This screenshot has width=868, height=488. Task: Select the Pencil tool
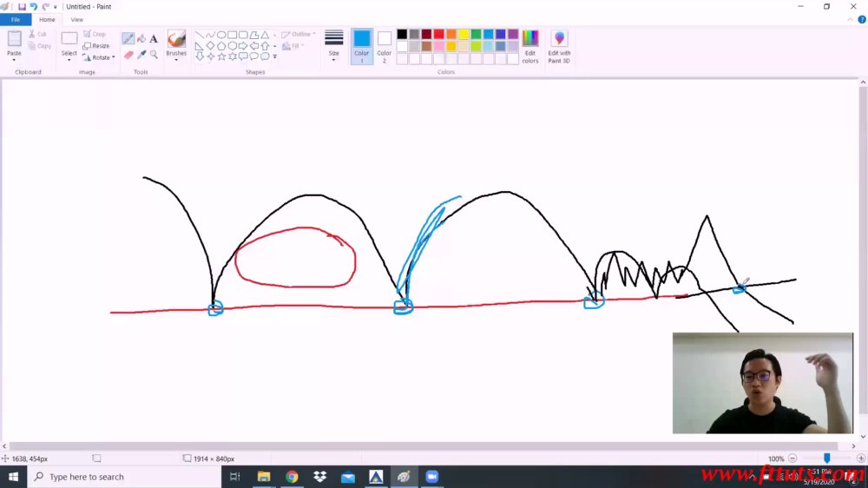coord(128,39)
